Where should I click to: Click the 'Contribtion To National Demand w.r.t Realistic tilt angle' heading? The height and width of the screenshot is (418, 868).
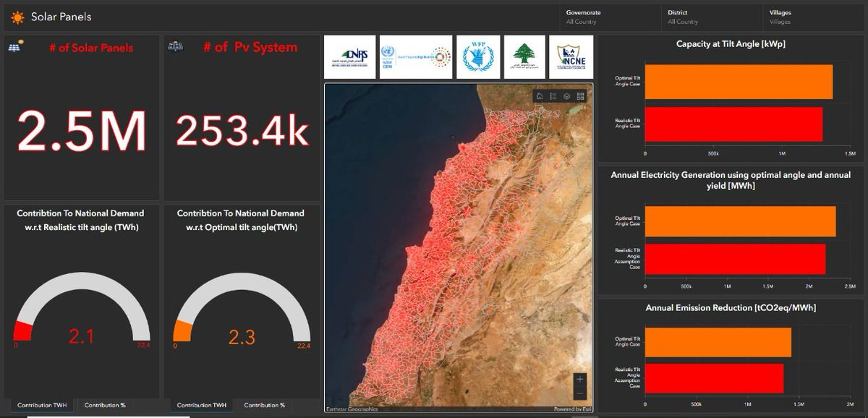[x=81, y=220]
